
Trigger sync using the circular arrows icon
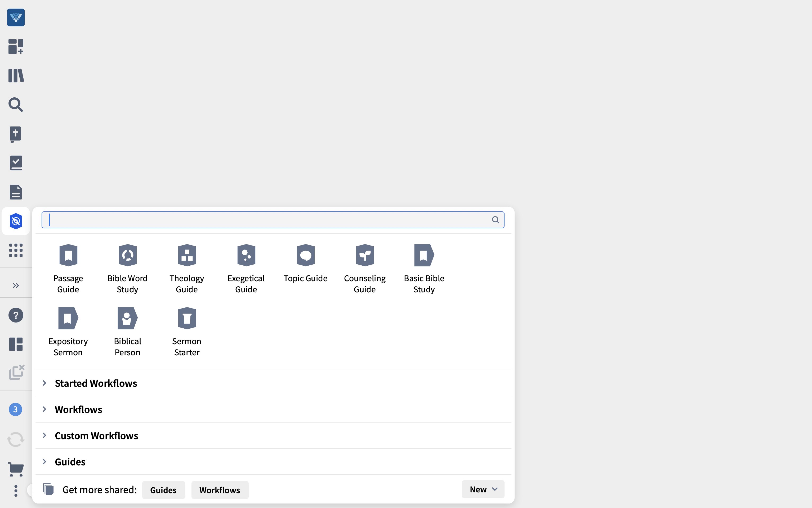pos(15,439)
